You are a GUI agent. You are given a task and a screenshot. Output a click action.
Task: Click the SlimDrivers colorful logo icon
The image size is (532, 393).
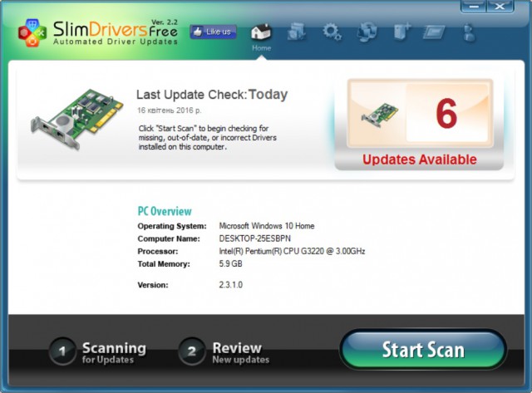32,33
